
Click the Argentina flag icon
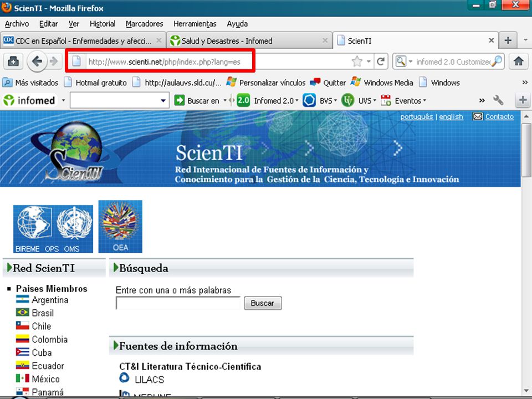[x=22, y=299]
